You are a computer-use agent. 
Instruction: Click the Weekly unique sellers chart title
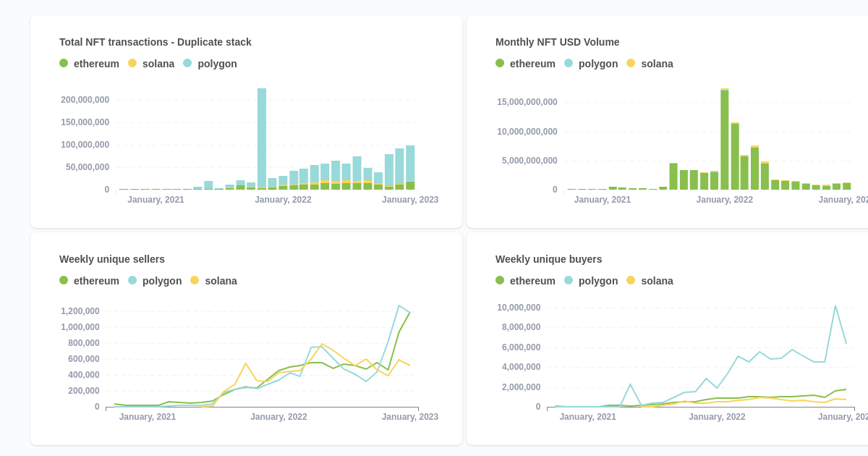(x=112, y=259)
